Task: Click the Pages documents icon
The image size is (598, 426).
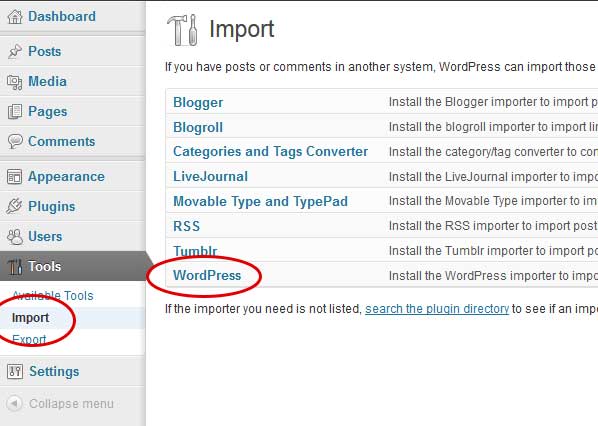Action: click(x=15, y=112)
